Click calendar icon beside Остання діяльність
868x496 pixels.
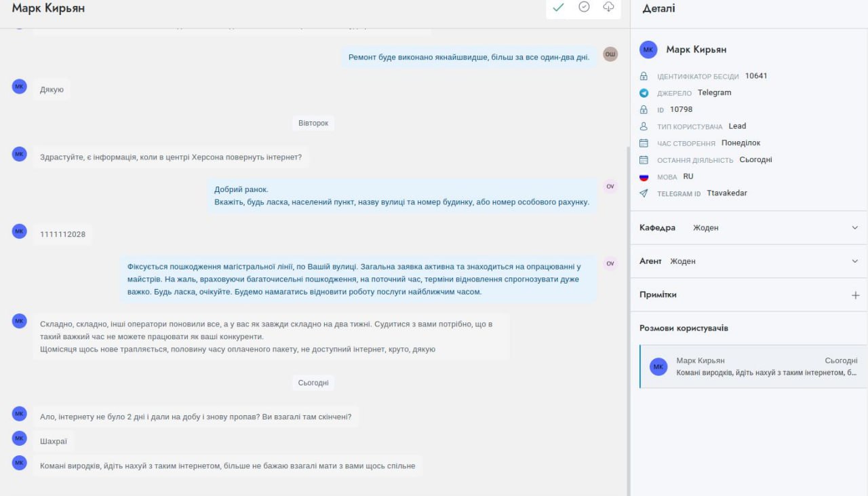tap(644, 160)
